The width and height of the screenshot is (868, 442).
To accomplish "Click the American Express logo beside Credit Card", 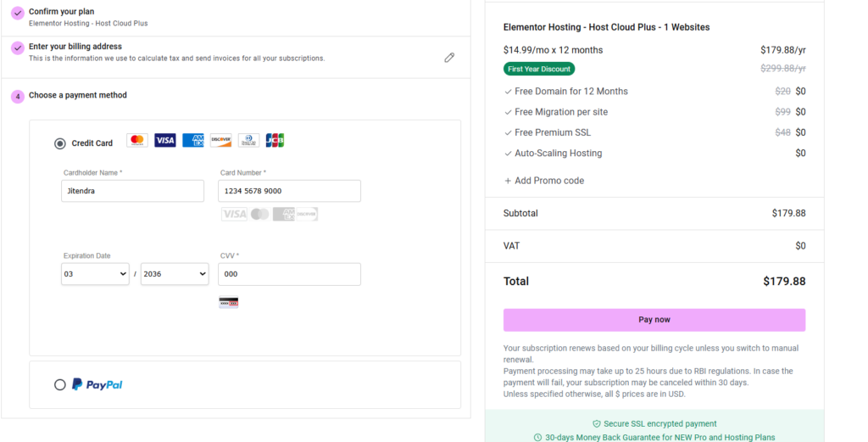I will (x=193, y=140).
